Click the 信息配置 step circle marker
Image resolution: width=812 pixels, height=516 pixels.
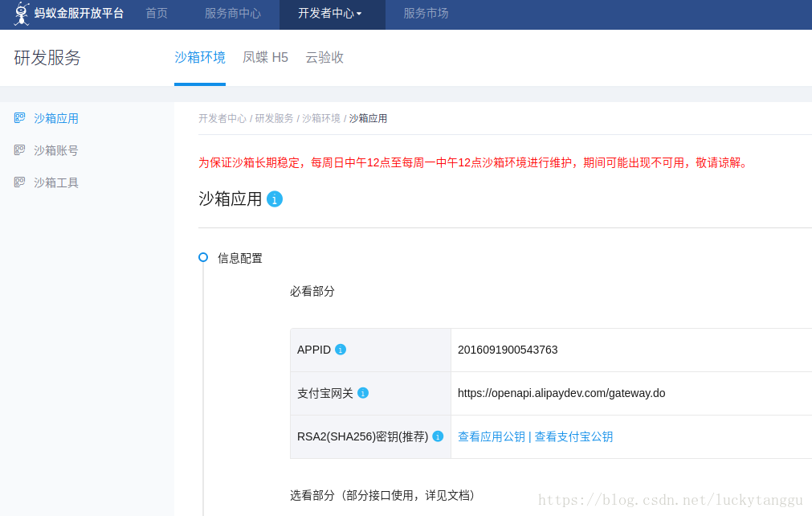point(203,257)
